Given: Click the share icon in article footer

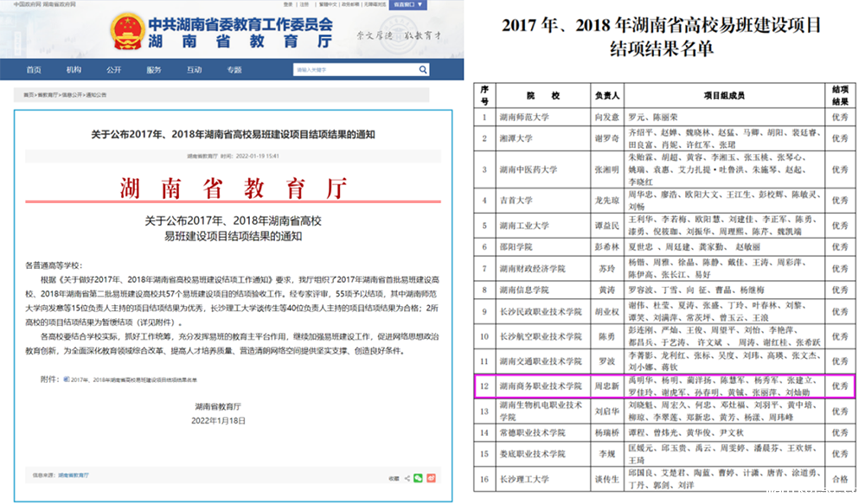Looking at the screenshot, I should [407, 476].
